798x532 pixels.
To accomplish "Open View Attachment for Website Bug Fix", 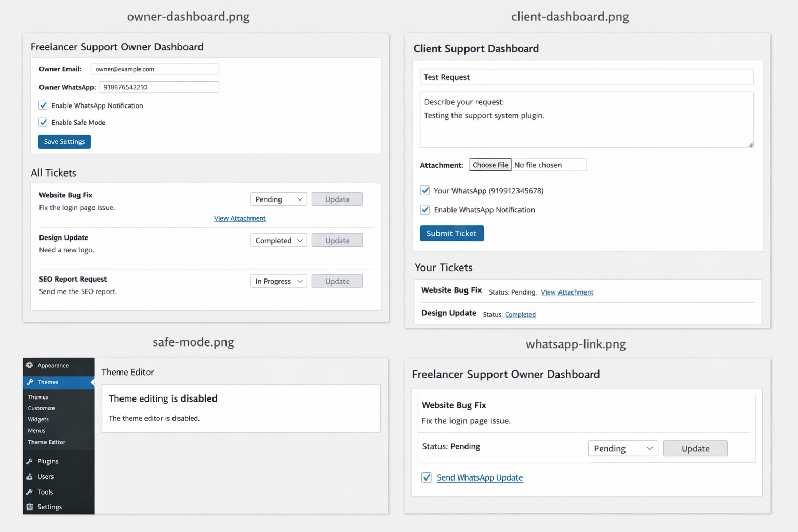I will 240,218.
